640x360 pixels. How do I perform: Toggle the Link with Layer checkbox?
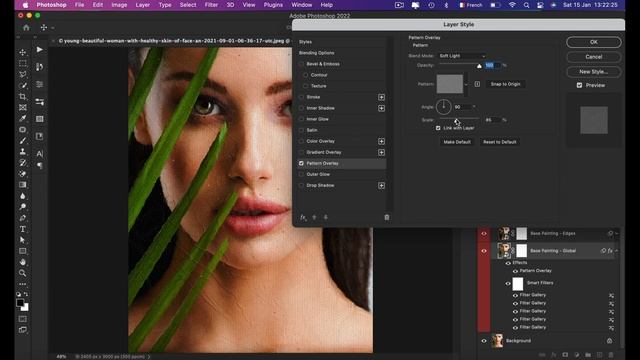point(438,128)
